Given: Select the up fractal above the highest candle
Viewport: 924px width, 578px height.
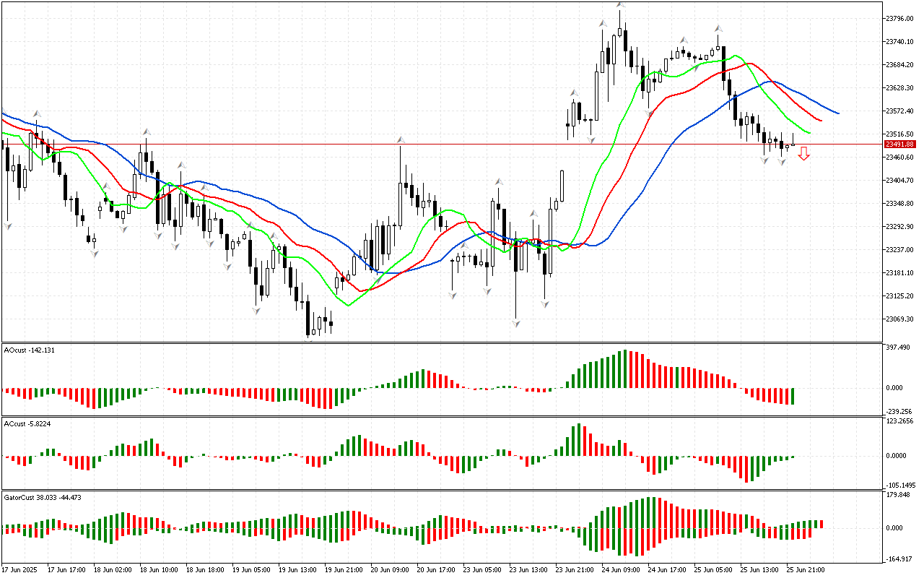Looking at the screenshot, I should coord(620,4).
